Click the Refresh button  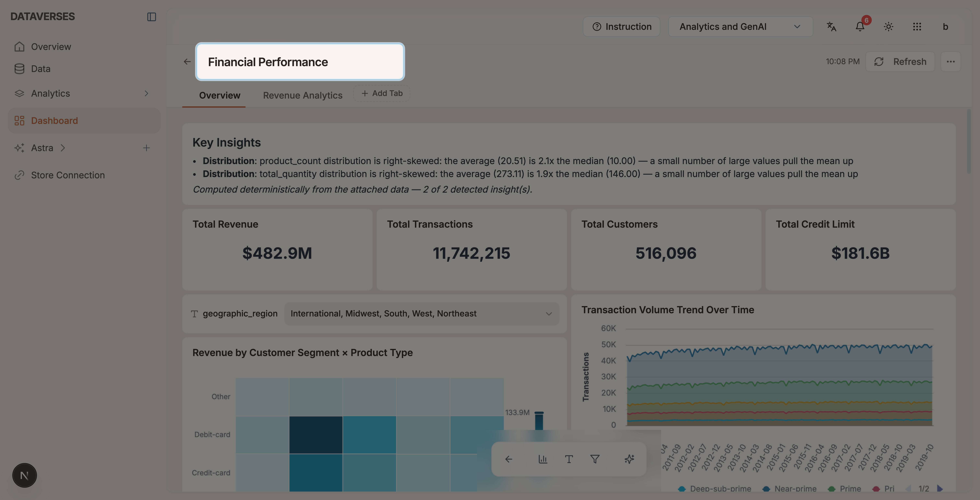click(x=900, y=62)
